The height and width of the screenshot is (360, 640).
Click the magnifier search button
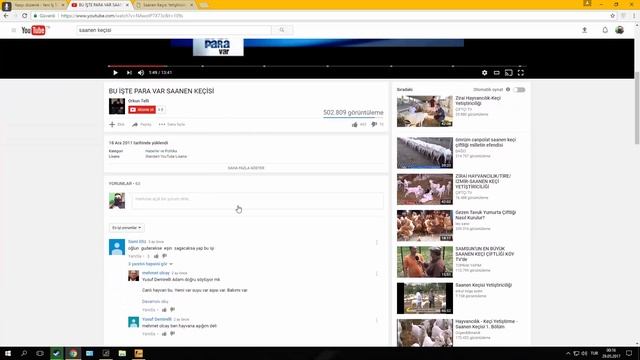tap(282, 30)
